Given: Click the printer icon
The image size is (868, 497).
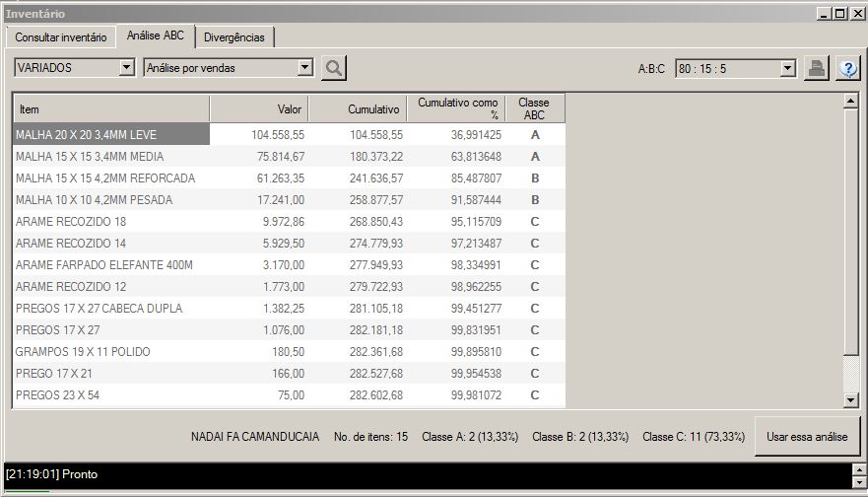Looking at the screenshot, I should tap(816, 68).
